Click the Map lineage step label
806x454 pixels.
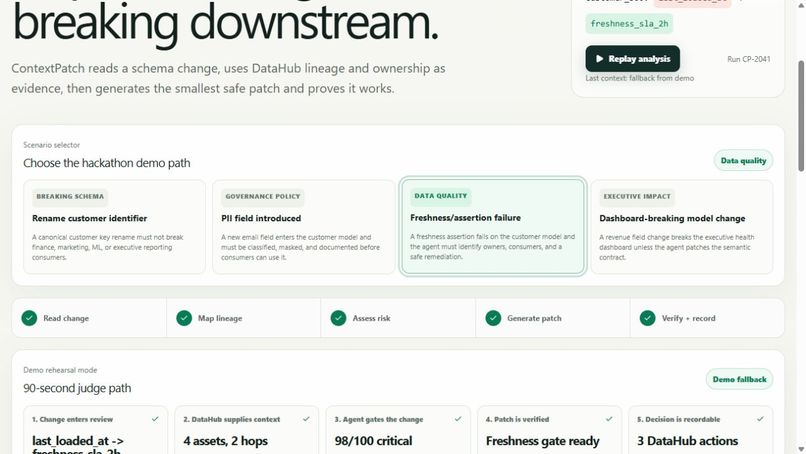(x=220, y=318)
